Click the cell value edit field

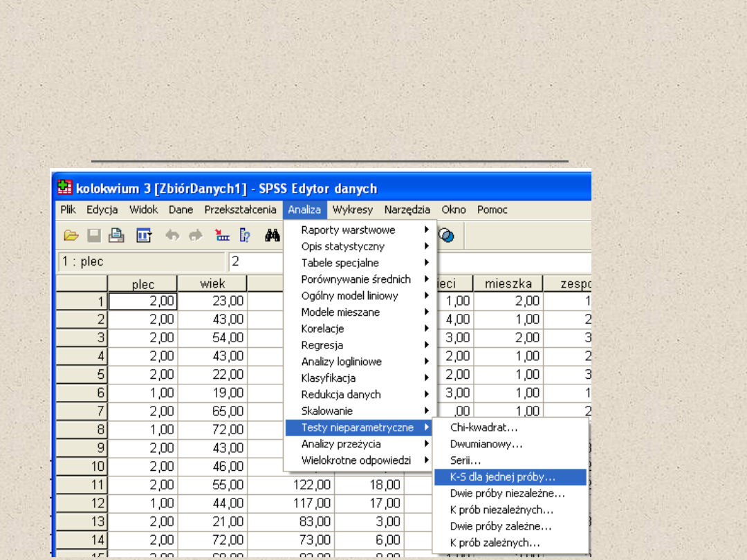(x=408, y=262)
